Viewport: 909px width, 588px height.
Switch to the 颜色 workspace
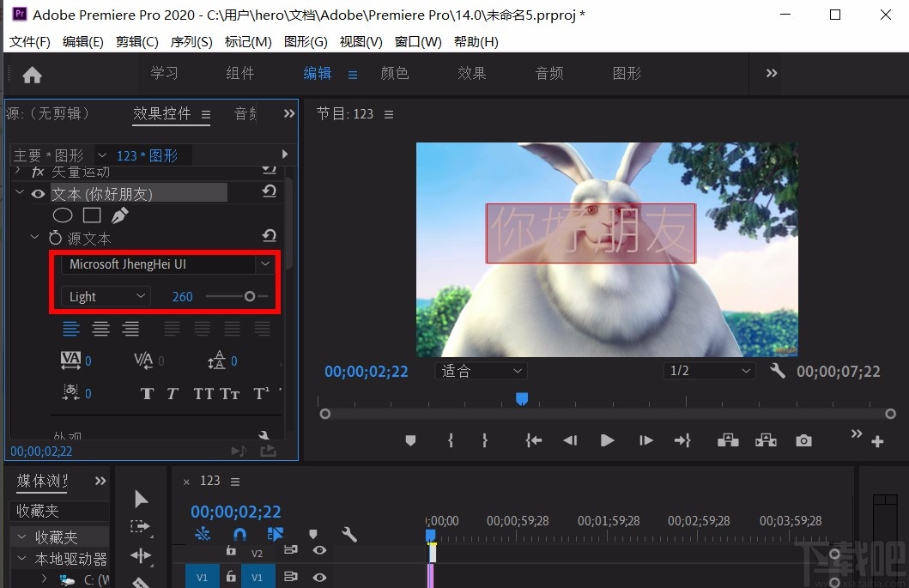point(395,73)
